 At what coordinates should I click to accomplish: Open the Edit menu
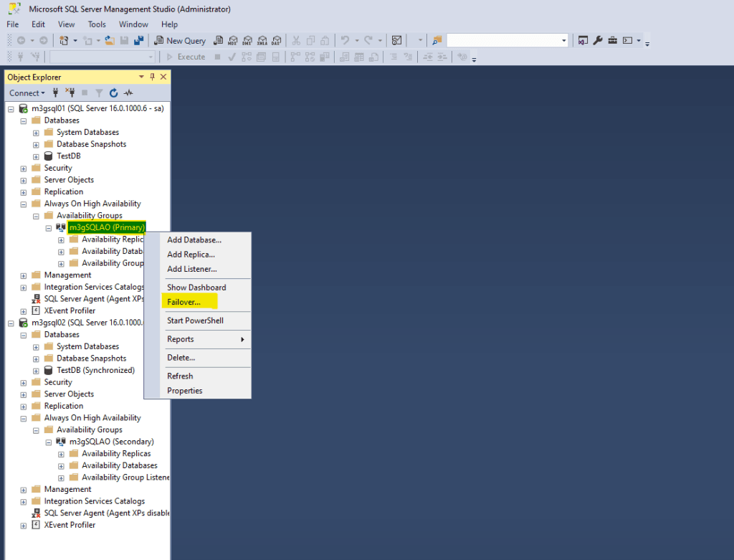38,24
